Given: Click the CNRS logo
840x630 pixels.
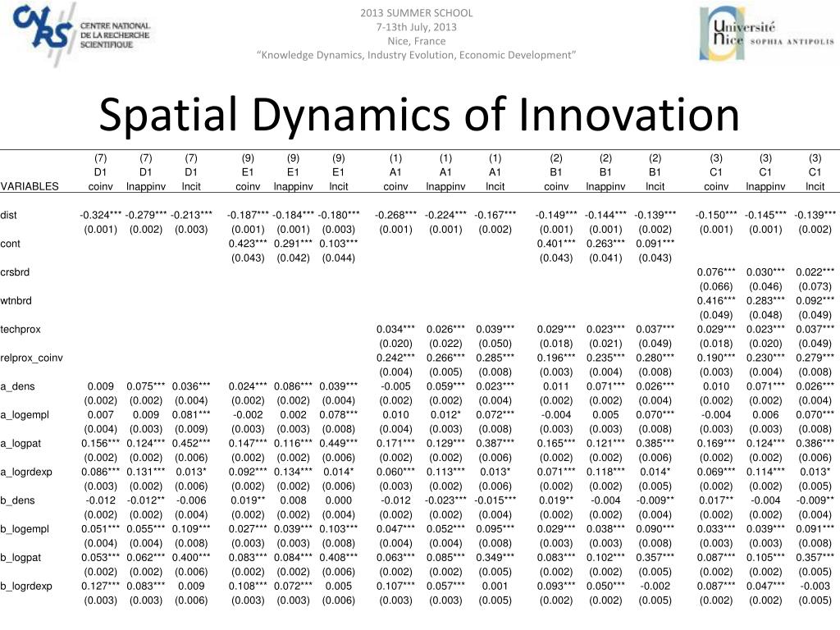Looking at the screenshot, I should pyautogui.click(x=81, y=34).
